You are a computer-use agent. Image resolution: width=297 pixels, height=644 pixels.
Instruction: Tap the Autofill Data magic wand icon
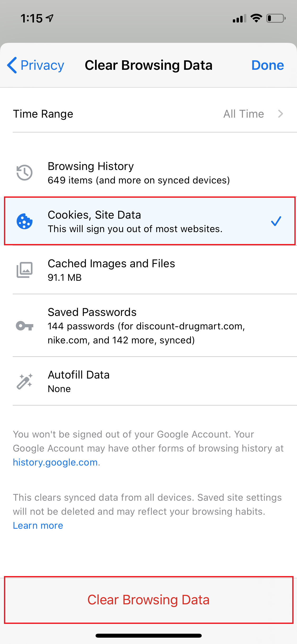[25, 381]
